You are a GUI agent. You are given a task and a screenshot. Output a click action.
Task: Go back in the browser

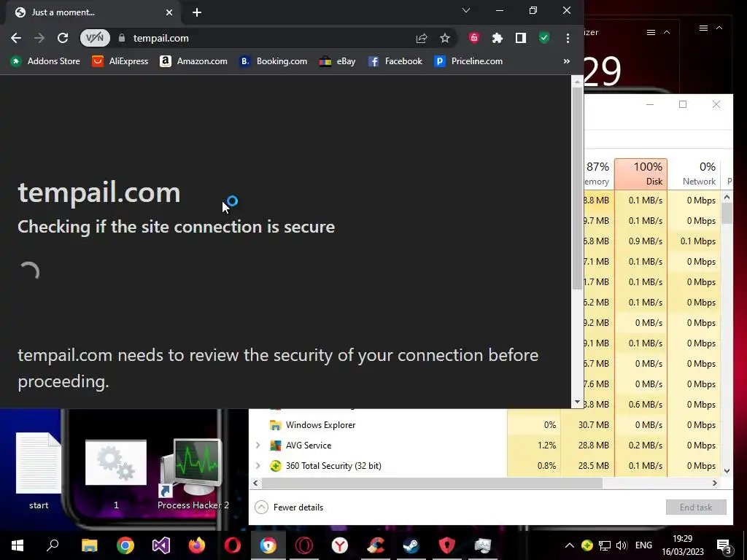[16, 38]
